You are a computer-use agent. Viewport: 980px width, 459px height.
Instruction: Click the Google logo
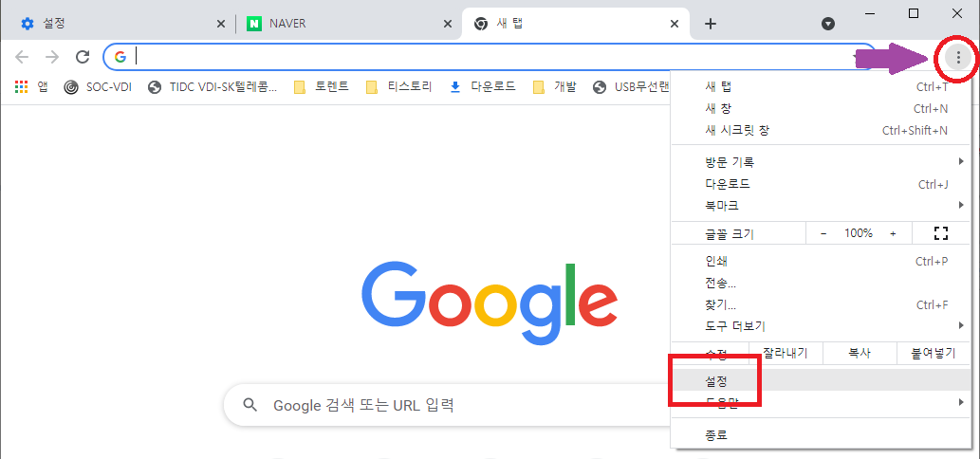pos(490,304)
